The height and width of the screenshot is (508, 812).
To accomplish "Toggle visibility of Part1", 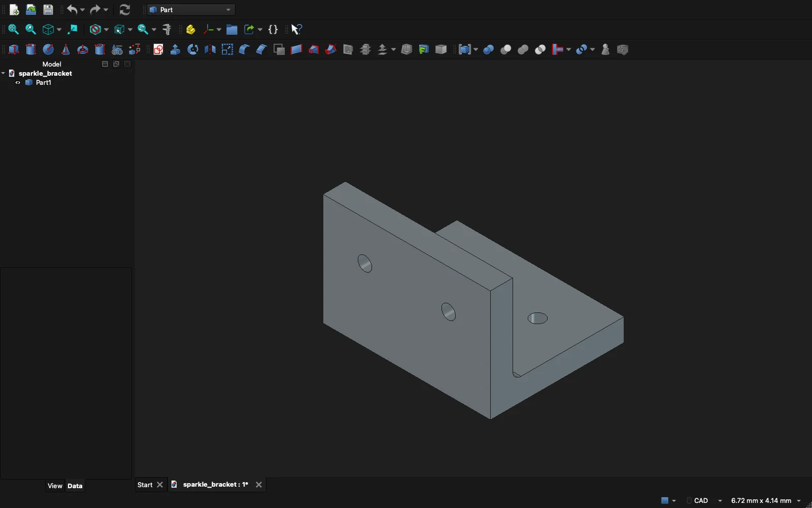I will coord(18,83).
